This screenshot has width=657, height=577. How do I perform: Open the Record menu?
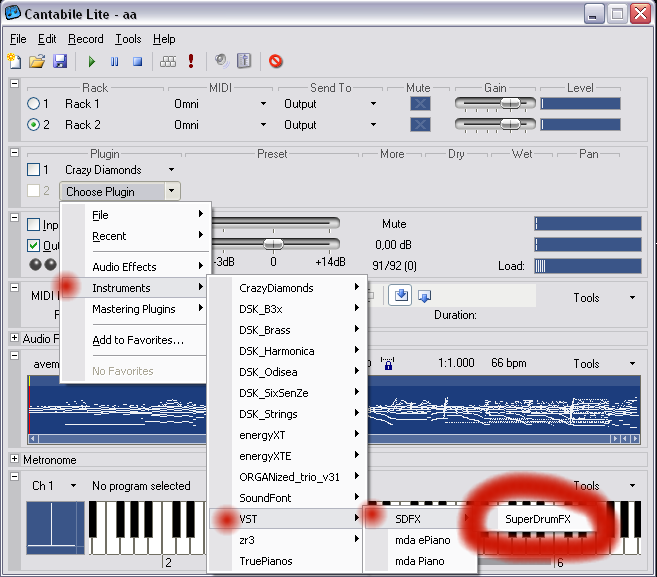[x=86, y=39]
